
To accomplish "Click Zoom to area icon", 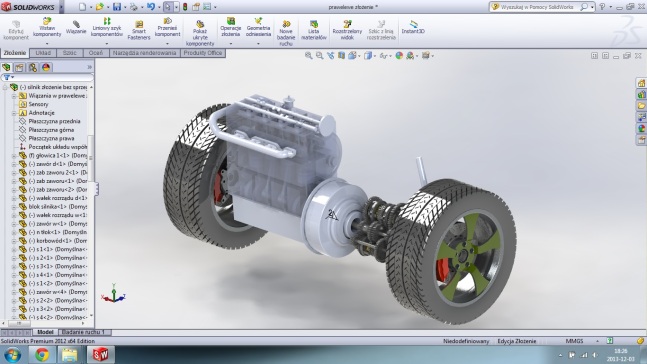I will (x=319, y=56).
